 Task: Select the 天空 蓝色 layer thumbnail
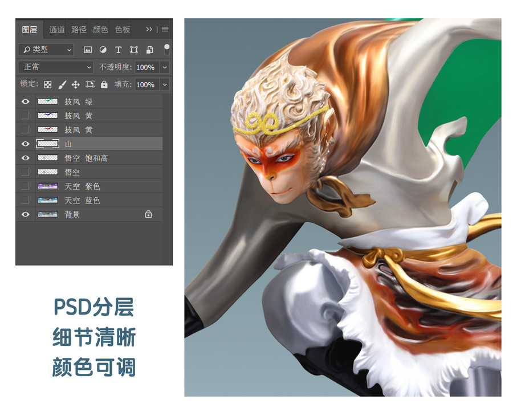pyautogui.click(x=48, y=200)
